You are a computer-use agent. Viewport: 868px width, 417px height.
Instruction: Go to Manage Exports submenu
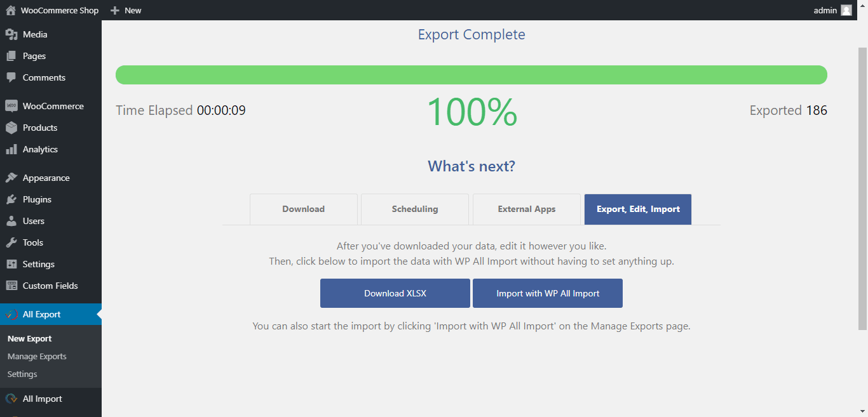(37, 356)
